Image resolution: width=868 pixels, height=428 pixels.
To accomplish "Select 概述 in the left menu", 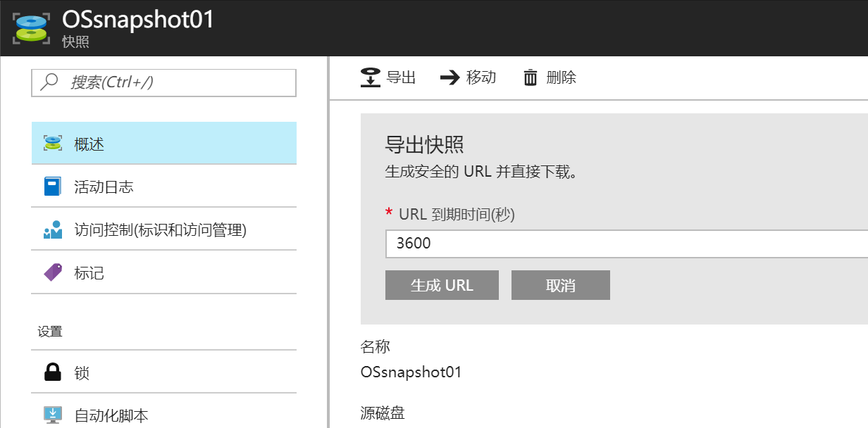I will tap(89, 144).
